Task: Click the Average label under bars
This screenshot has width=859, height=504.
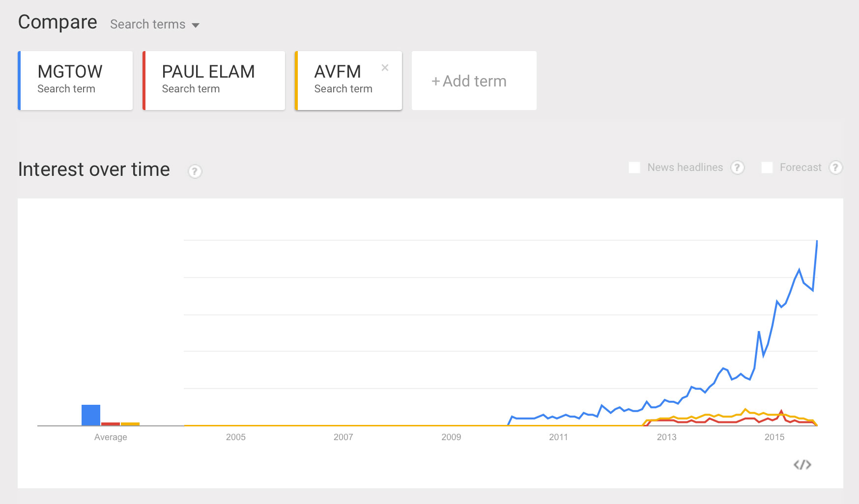Action: (x=111, y=437)
